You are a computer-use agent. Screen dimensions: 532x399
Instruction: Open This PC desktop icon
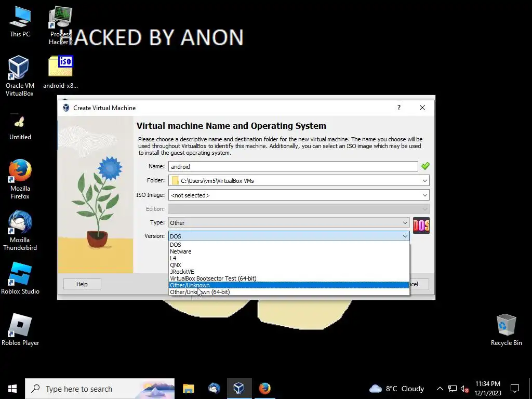(20, 21)
